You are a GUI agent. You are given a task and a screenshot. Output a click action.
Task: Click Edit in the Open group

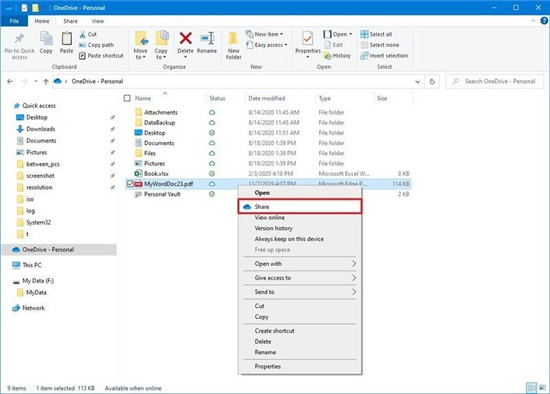click(333, 45)
